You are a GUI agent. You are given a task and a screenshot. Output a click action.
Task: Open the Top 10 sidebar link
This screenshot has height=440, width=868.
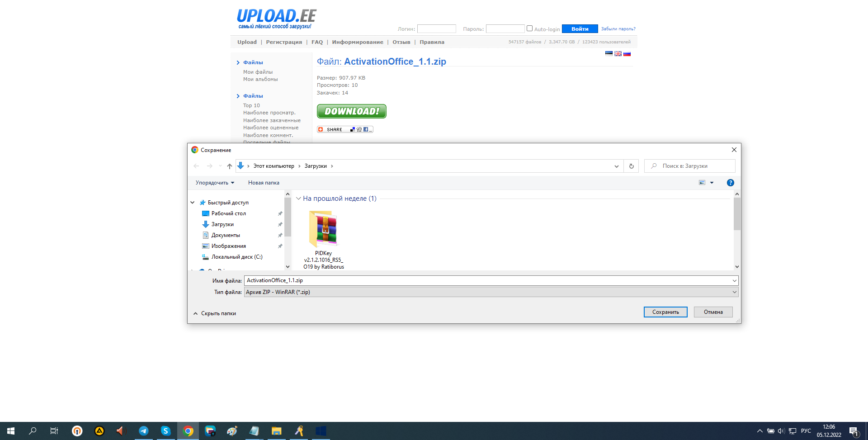(x=251, y=105)
